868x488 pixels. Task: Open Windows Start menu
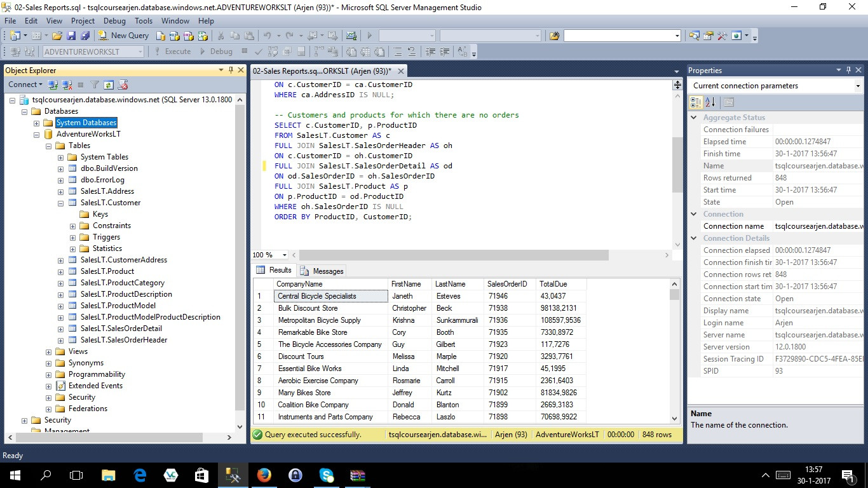pyautogui.click(x=15, y=475)
